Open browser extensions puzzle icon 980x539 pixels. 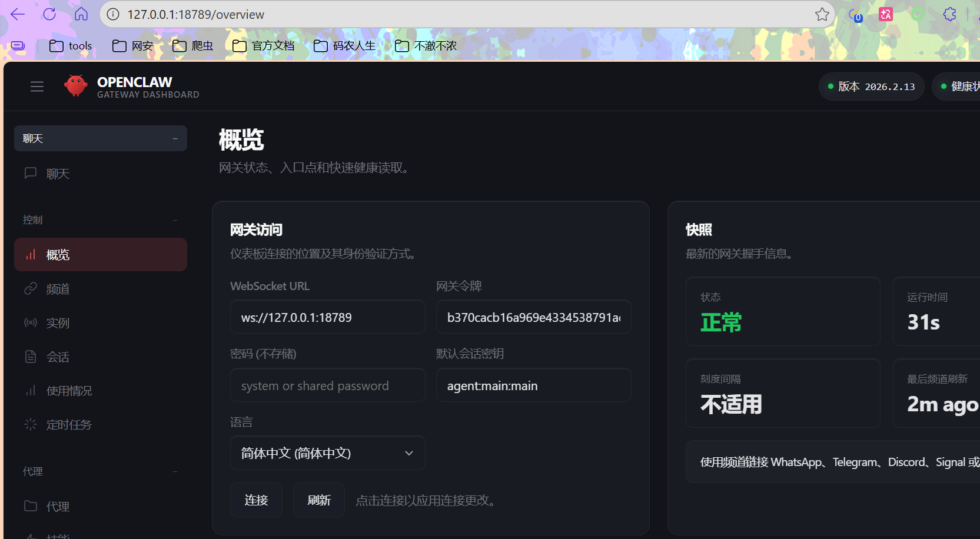(949, 14)
